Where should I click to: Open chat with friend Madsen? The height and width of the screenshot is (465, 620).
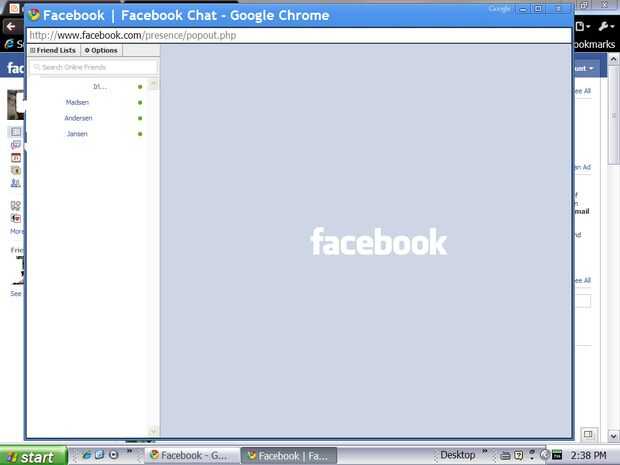point(77,102)
